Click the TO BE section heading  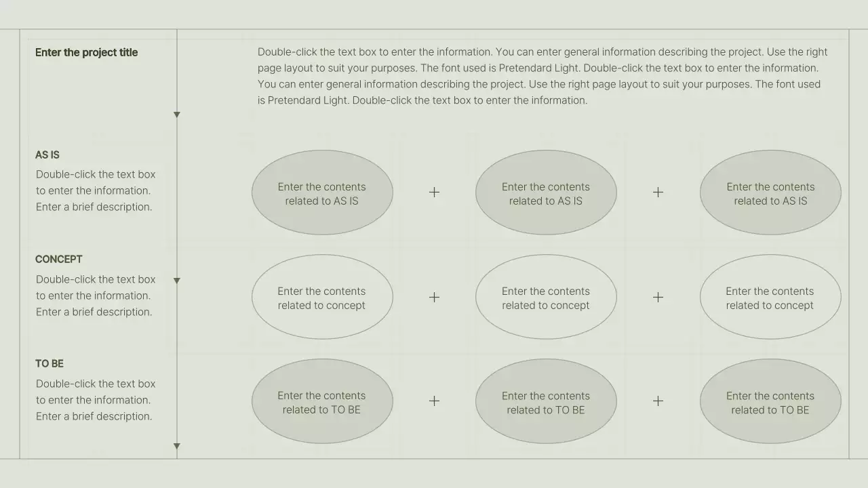click(50, 364)
